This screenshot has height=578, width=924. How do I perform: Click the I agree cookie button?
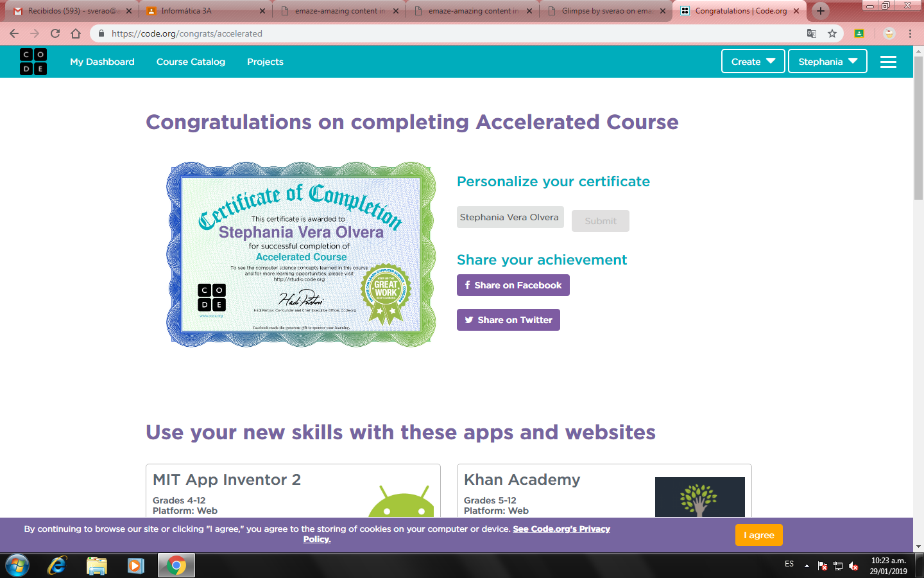(x=759, y=535)
